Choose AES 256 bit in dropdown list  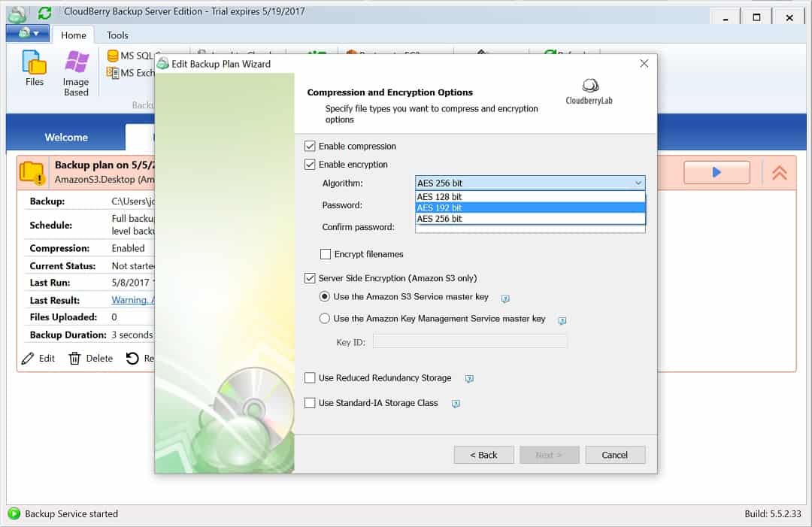530,219
